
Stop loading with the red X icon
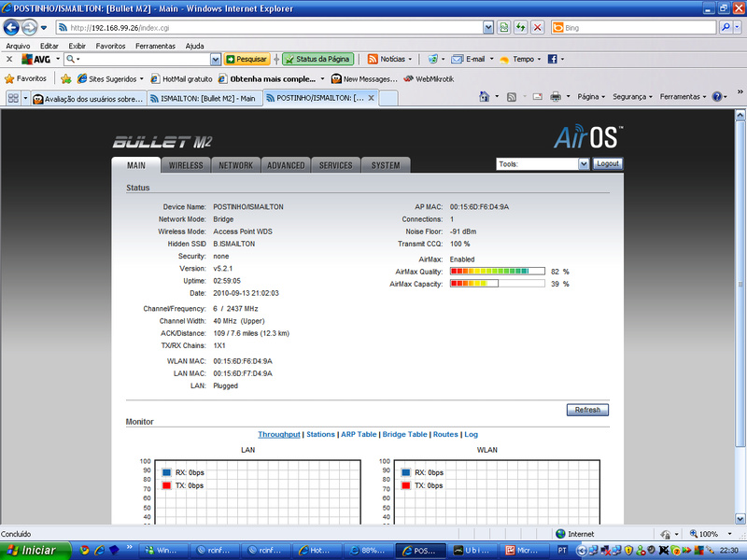point(538,28)
